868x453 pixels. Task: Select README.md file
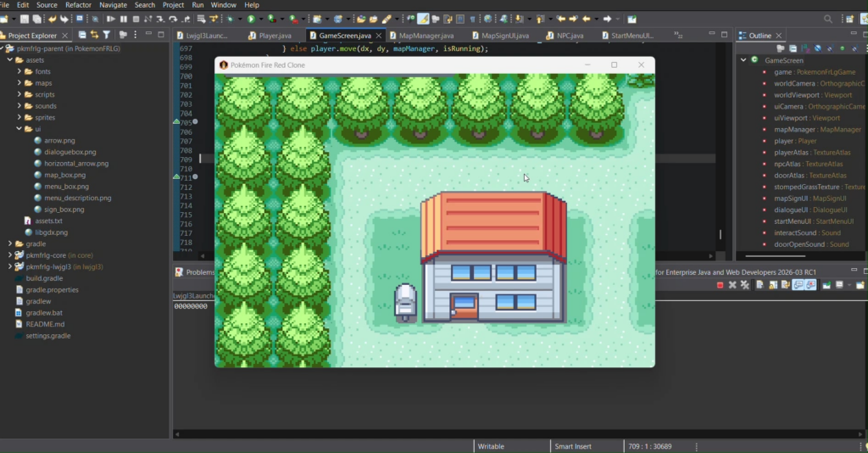tap(45, 324)
